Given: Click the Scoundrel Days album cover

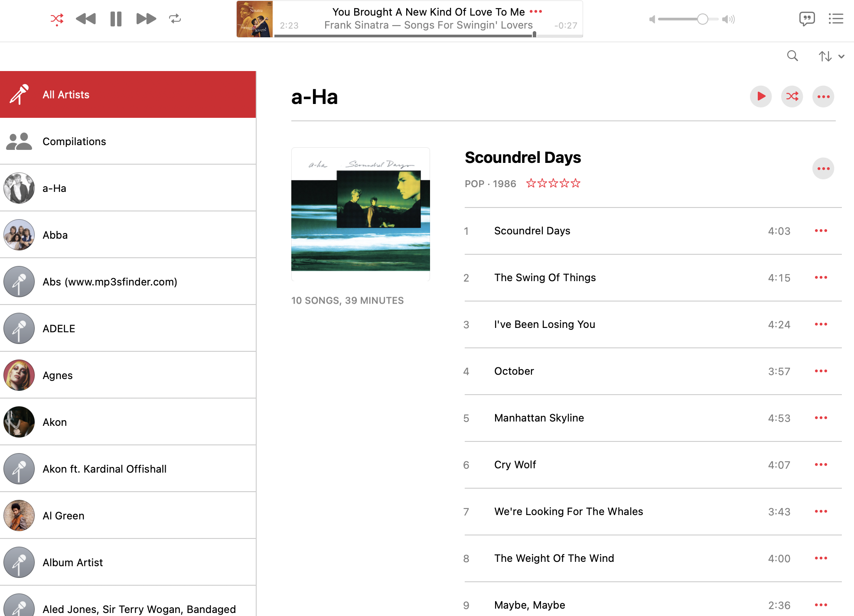Looking at the screenshot, I should (x=361, y=214).
